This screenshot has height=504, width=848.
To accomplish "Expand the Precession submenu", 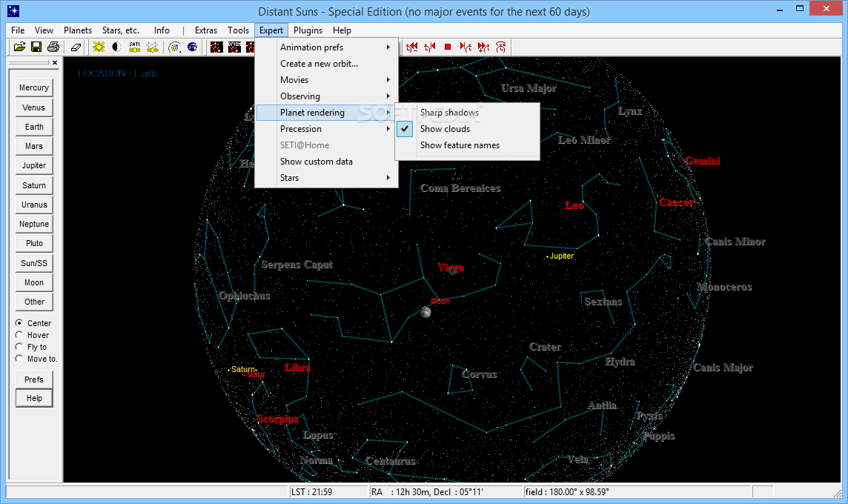I will coord(327,129).
